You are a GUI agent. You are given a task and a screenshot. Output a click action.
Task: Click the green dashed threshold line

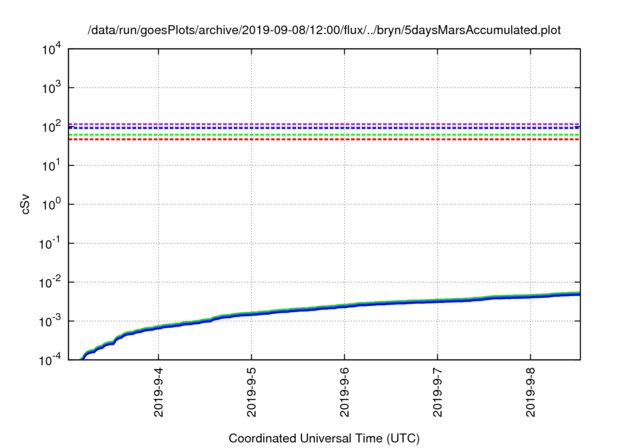click(x=324, y=135)
